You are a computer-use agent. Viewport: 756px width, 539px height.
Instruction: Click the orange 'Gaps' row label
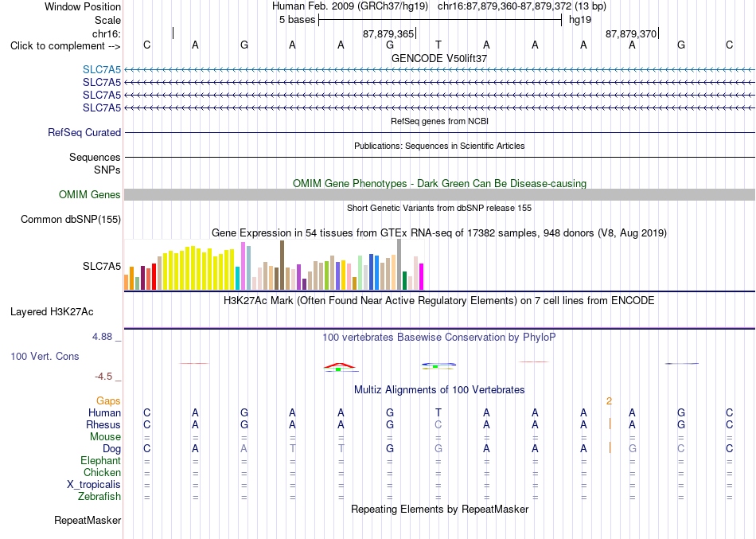[x=108, y=401]
